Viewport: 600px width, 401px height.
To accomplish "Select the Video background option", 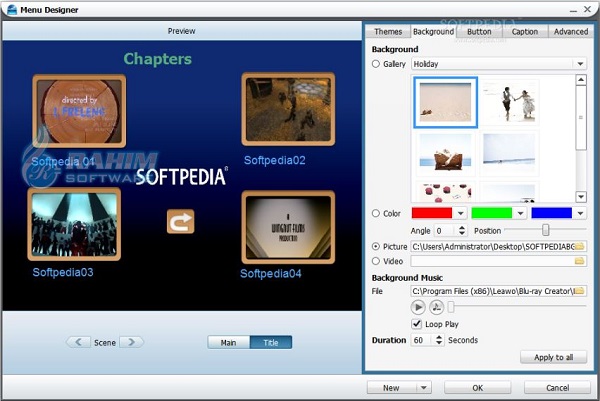I will click(x=376, y=261).
